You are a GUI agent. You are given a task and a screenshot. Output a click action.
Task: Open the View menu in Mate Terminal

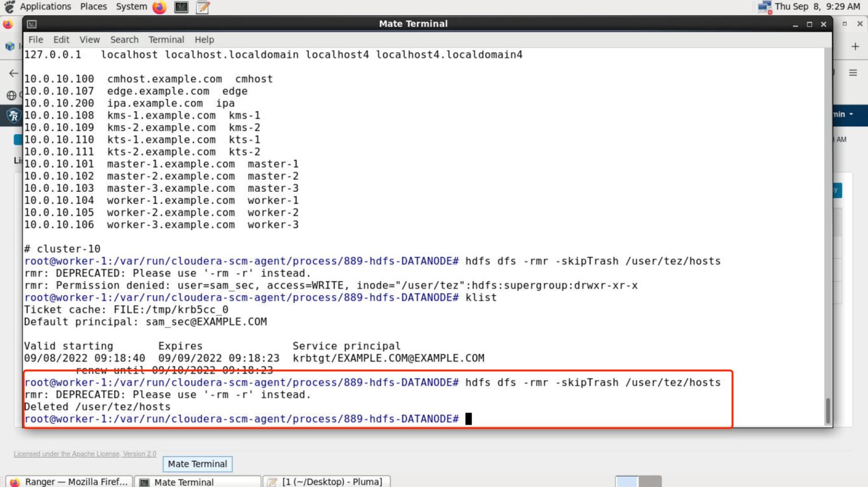coord(89,39)
